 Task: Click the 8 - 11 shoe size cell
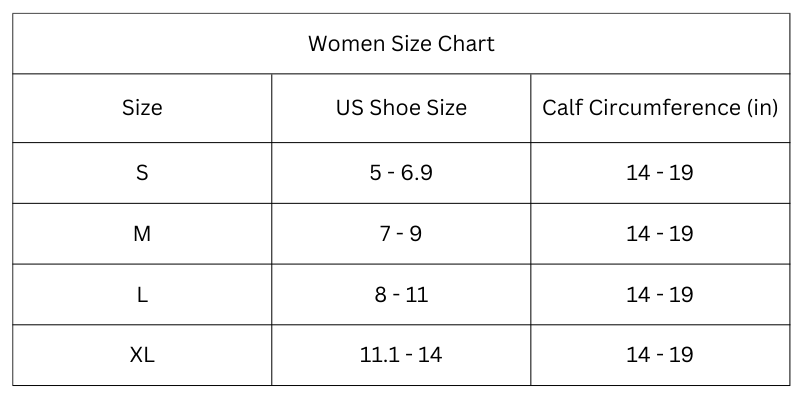pyautogui.click(x=401, y=294)
